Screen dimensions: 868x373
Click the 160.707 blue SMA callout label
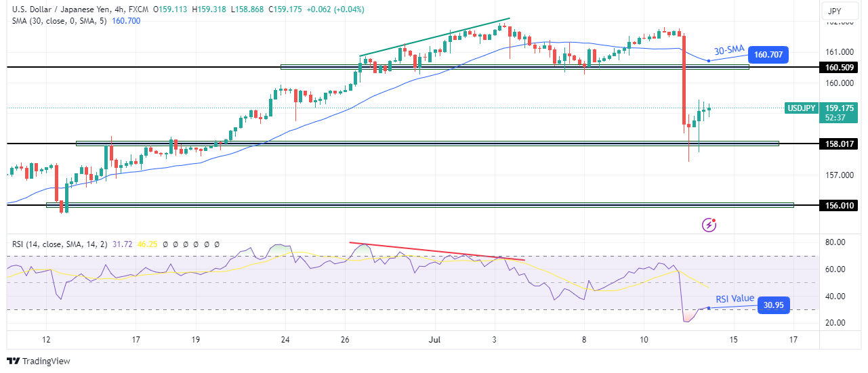tap(768, 56)
